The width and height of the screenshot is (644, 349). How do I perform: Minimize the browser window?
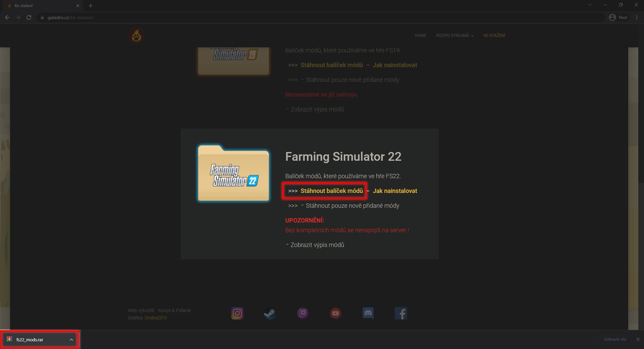point(605,5)
